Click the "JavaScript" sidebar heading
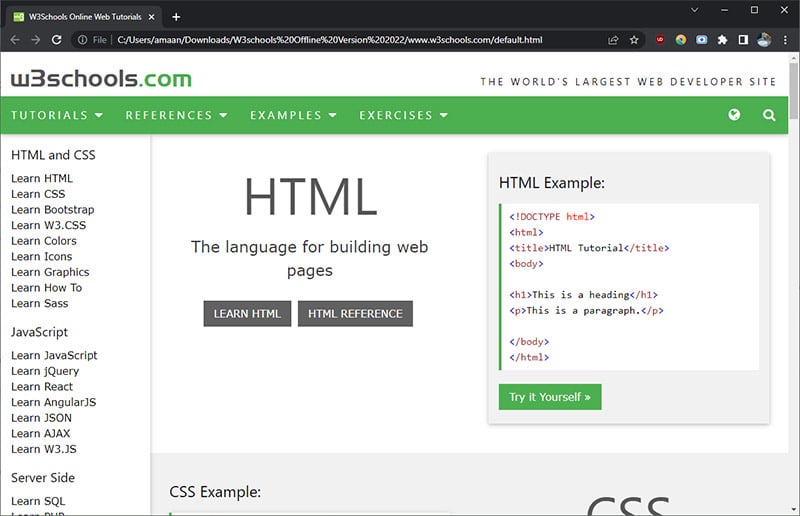This screenshot has width=800, height=516. click(39, 332)
